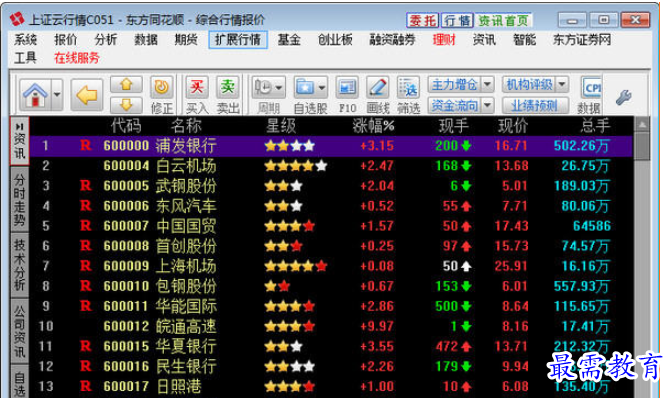This screenshot has width=671, height=398.
Task: Click the 机构评级 button
Action: (x=529, y=84)
